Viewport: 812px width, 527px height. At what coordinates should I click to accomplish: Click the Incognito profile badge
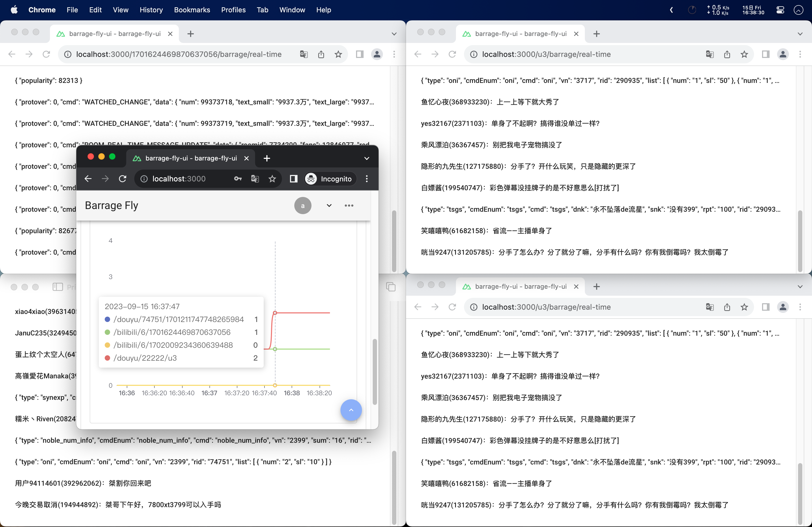[329, 179]
